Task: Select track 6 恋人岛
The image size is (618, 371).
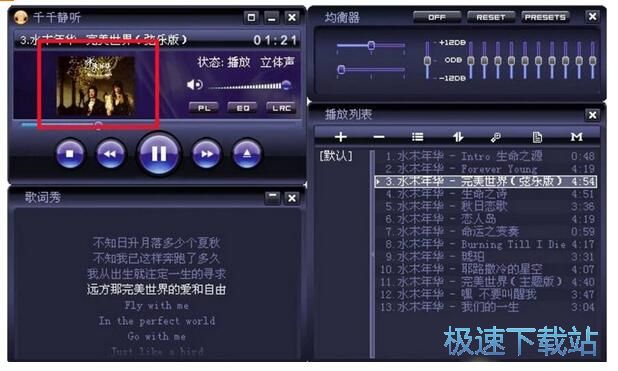Action: (485, 219)
